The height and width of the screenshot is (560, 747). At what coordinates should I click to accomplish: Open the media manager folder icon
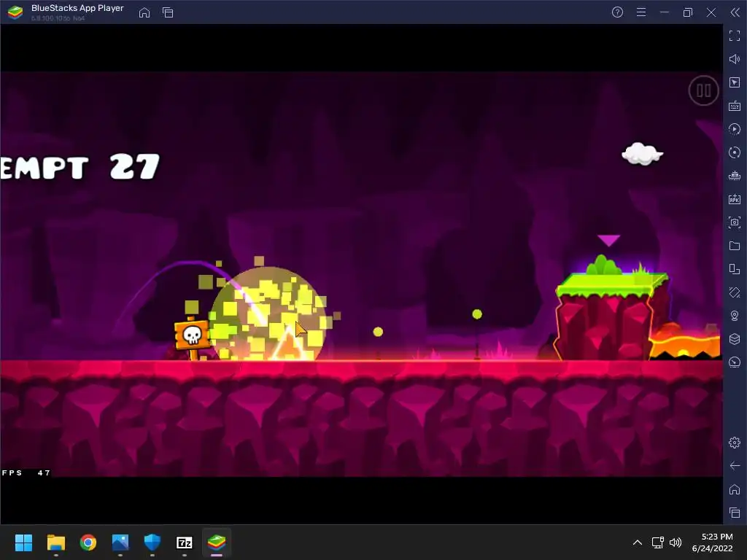(735, 246)
